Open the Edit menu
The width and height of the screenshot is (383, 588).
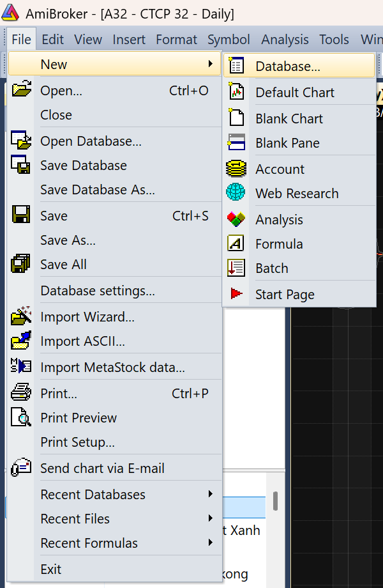click(53, 40)
